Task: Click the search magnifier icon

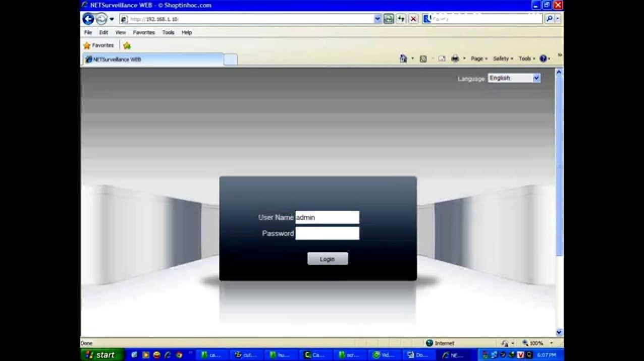Action: point(549,19)
